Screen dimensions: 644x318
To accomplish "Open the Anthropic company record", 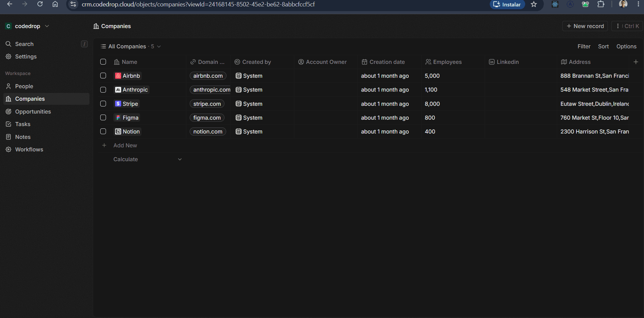I will tap(132, 90).
